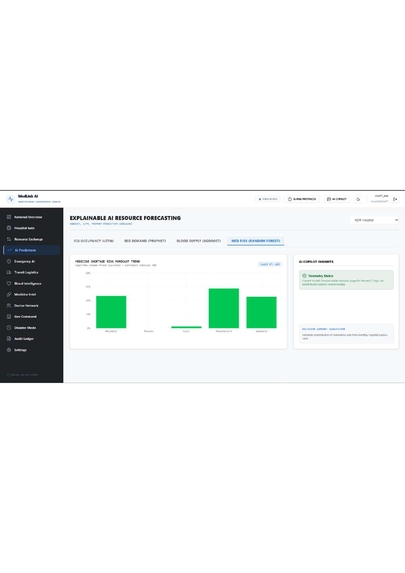Open Resource Exchange page

[x=31, y=239]
